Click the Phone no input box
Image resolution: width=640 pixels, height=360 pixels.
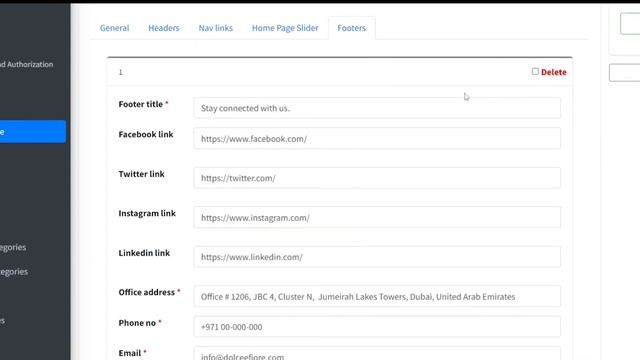pyautogui.click(x=377, y=327)
